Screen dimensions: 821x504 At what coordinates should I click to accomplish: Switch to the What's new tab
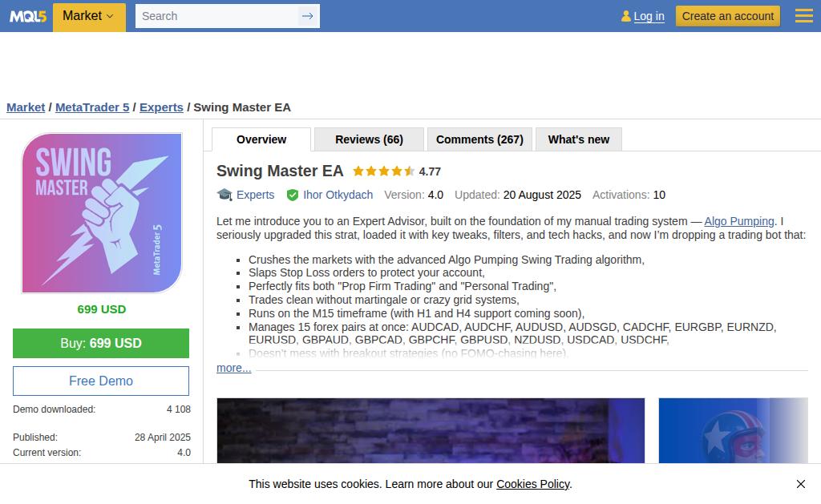click(579, 139)
